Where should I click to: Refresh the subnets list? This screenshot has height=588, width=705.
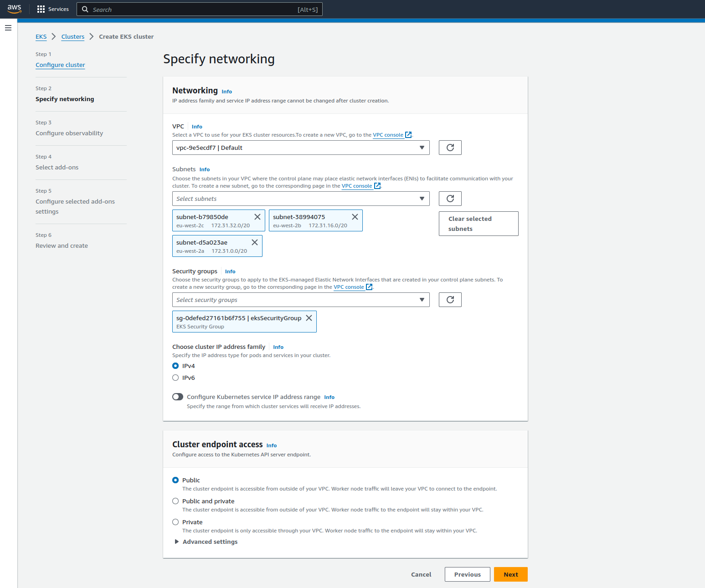pyautogui.click(x=450, y=199)
